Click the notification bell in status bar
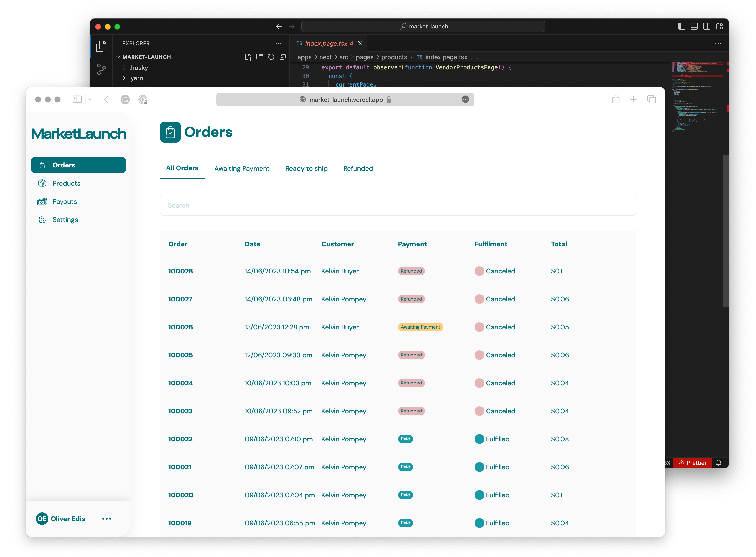 719,463
